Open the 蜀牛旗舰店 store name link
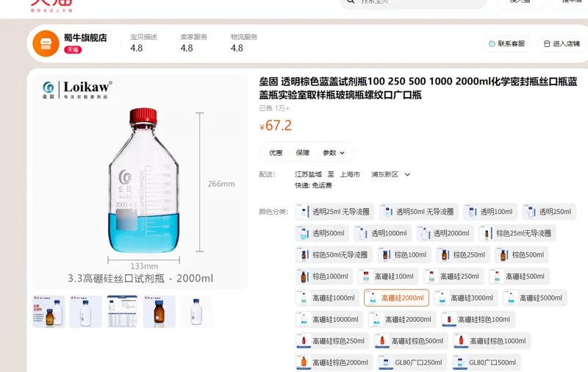This screenshot has width=588, height=372. [85, 37]
